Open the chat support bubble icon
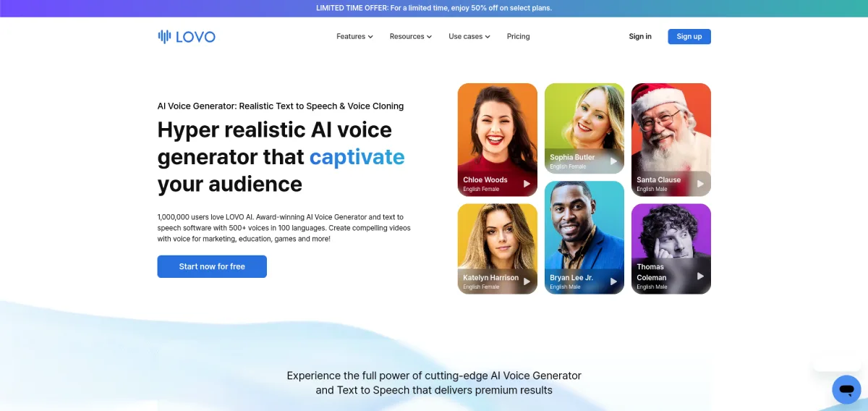 (x=846, y=389)
